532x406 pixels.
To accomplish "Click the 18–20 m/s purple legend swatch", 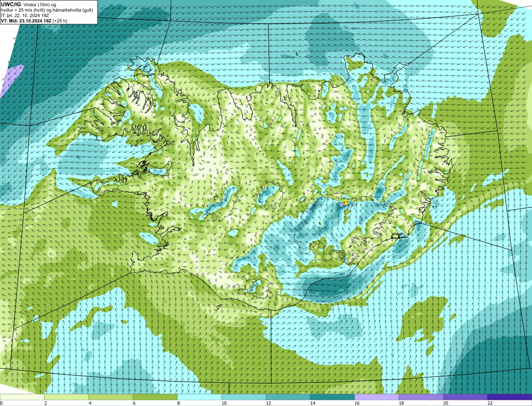I will coord(421,397).
